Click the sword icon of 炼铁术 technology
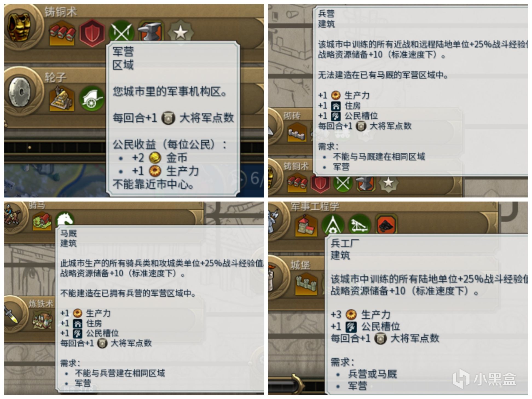This screenshot has height=399, width=532. [x=11, y=314]
